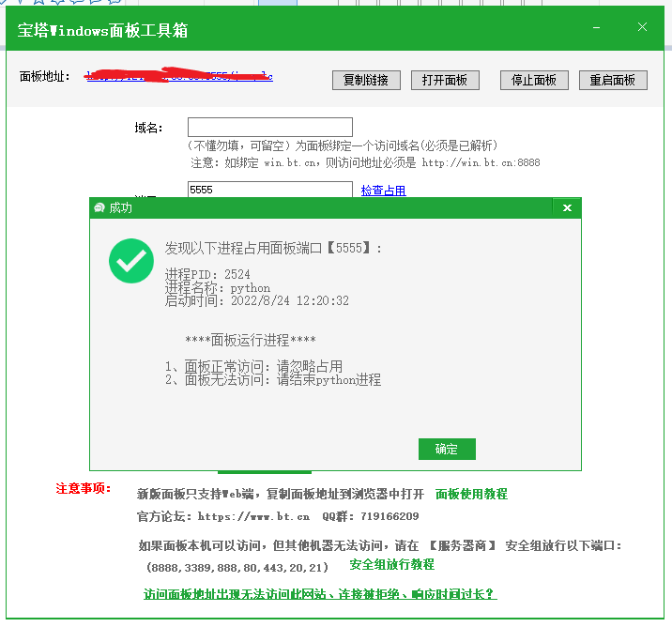Close the 成功 dialog with X

coord(567,207)
